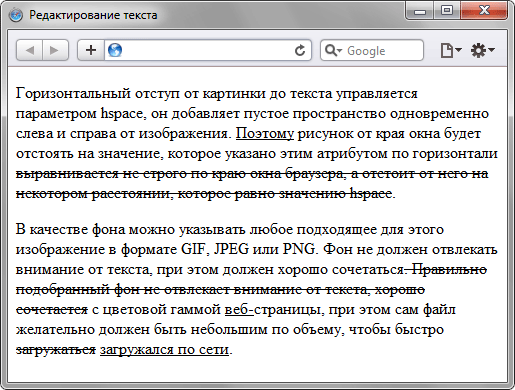Click the word "желательно"

point(55,330)
